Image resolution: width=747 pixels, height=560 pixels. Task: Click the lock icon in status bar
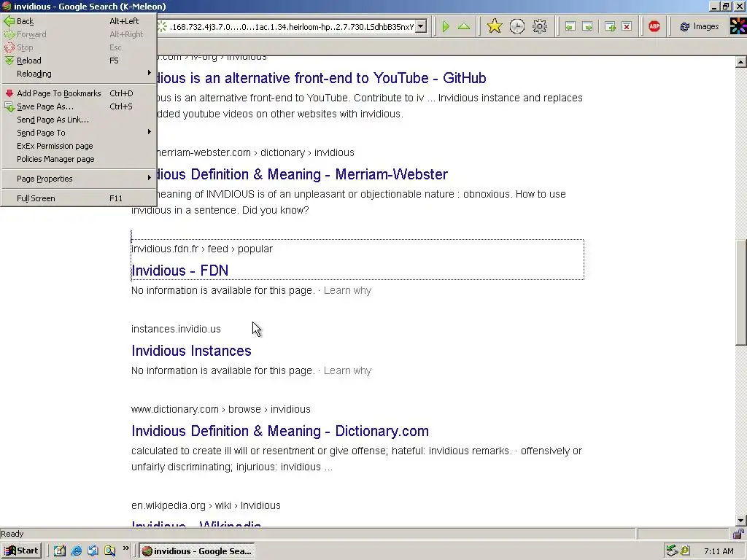click(738, 534)
